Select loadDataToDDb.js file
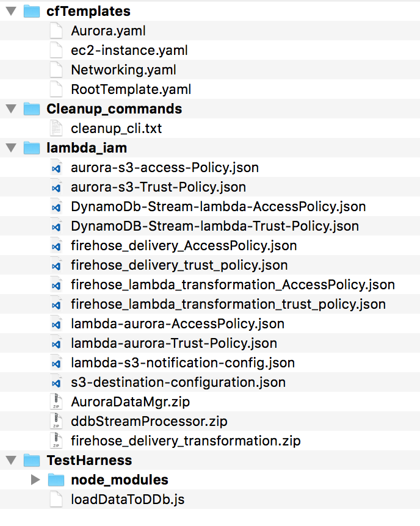Viewport: 420px width, 526px height. pyautogui.click(x=210, y=499)
